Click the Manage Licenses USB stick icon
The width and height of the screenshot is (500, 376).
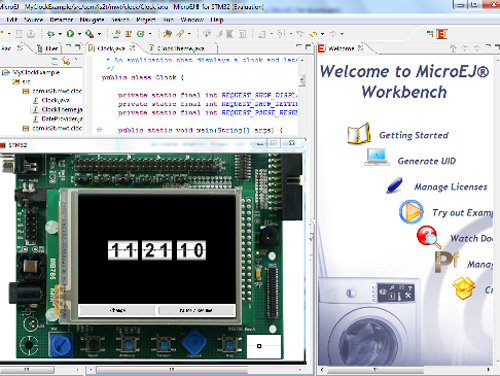[x=395, y=185]
